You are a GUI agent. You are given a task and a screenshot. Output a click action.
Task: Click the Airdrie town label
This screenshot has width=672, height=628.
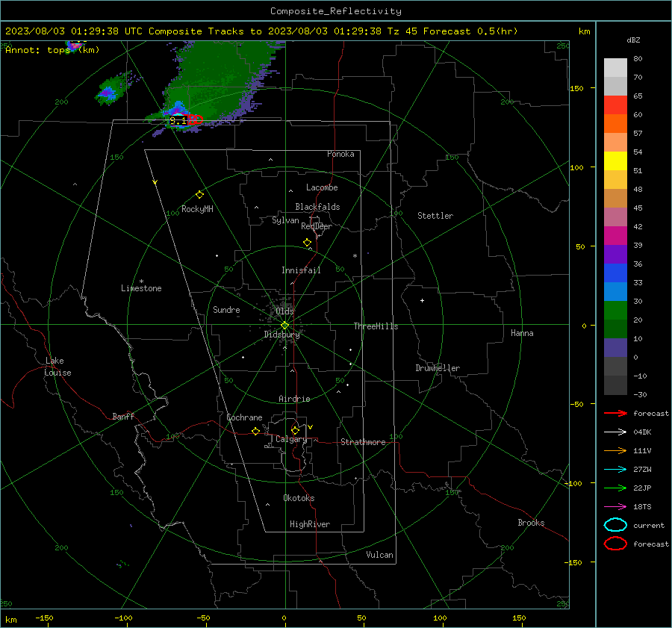[x=294, y=399]
